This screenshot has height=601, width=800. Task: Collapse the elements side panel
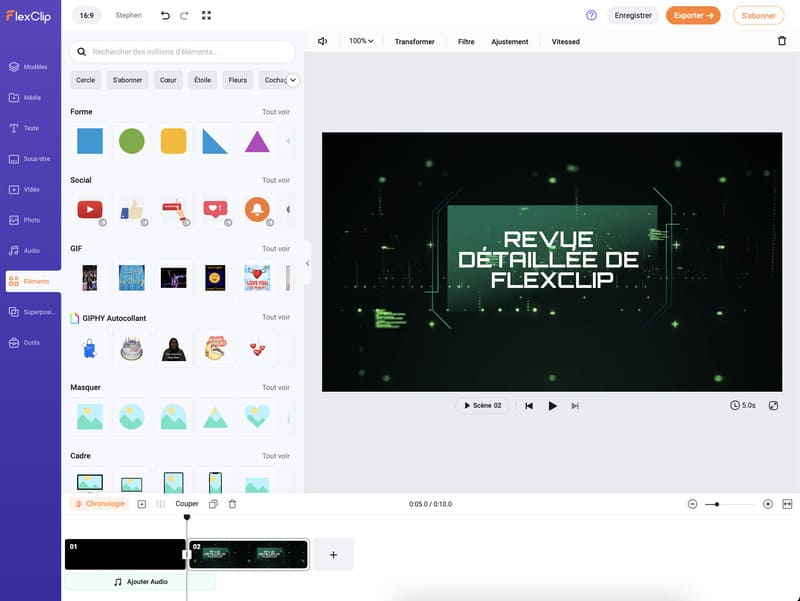307,263
